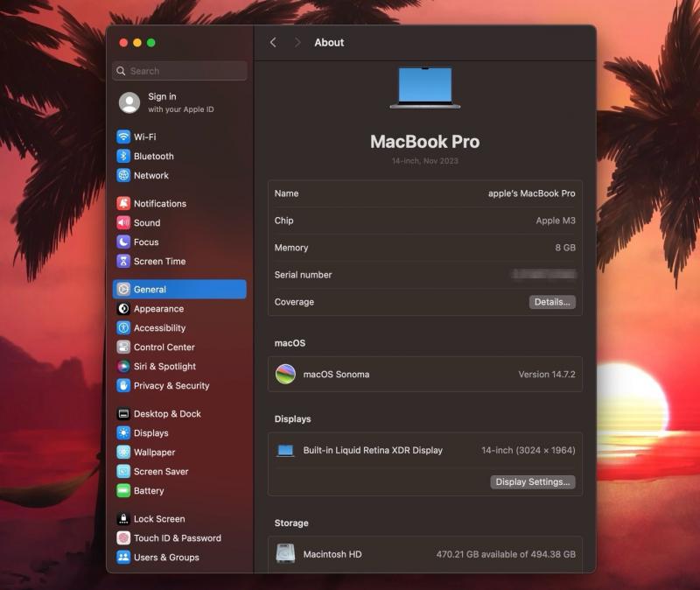Select the Focus label in sidebar
Viewport: 700px width, 590px height.
(x=146, y=242)
